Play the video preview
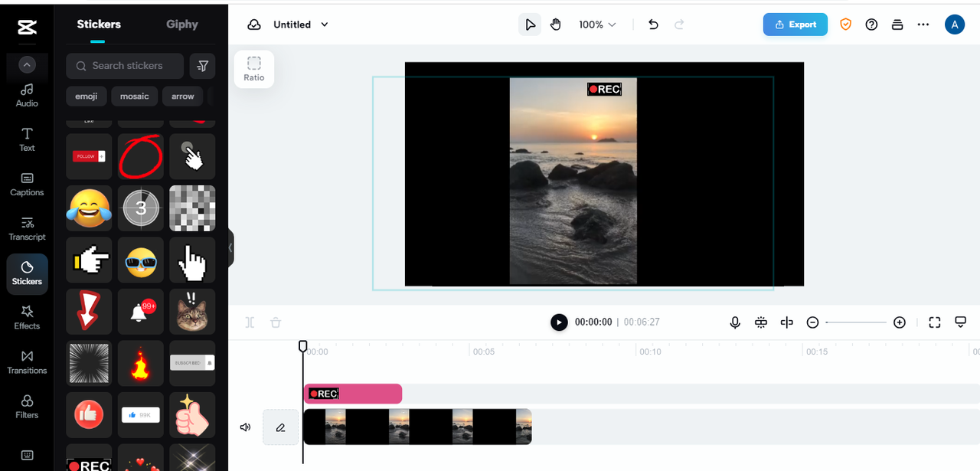Image resolution: width=980 pixels, height=471 pixels. (559, 322)
